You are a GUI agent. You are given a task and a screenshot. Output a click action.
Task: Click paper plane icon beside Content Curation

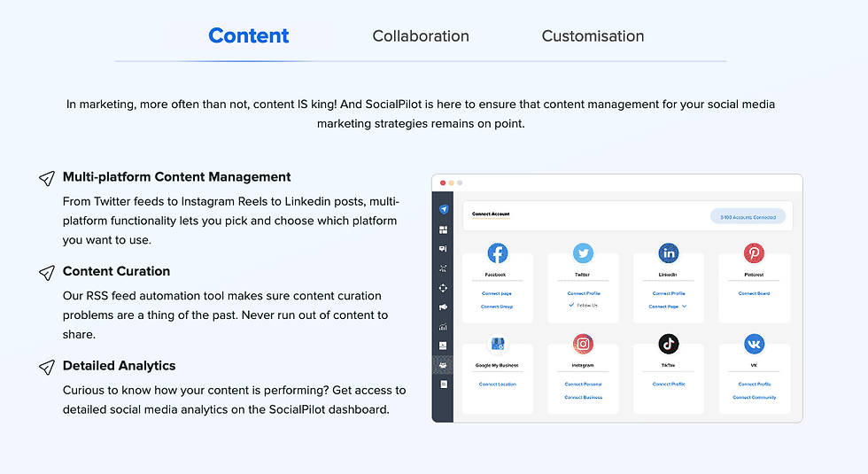(47, 273)
